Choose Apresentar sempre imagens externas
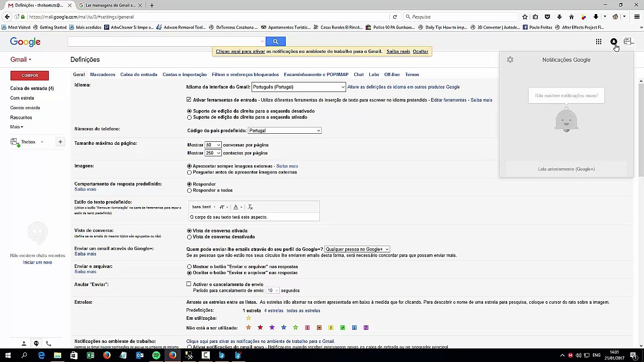Image resolution: width=644 pixels, height=362 pixels. [189, 166]
